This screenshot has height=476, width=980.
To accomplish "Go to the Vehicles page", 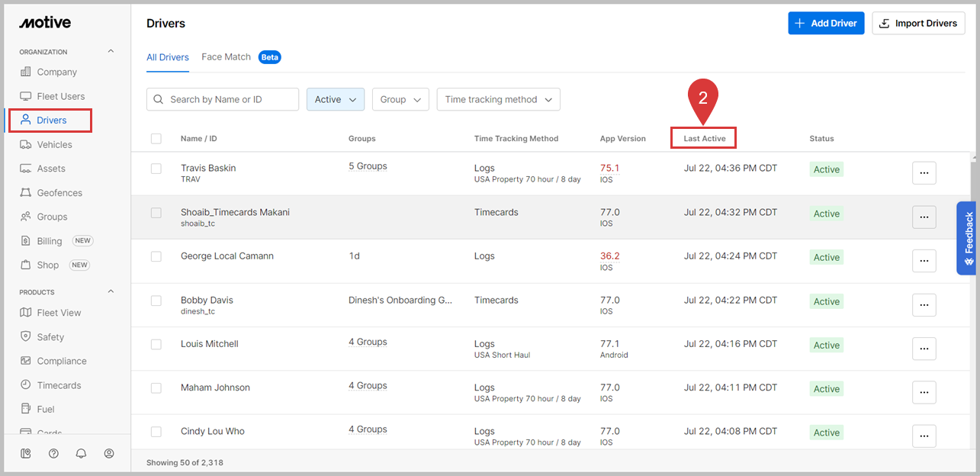I will click(x=55, y=144).
